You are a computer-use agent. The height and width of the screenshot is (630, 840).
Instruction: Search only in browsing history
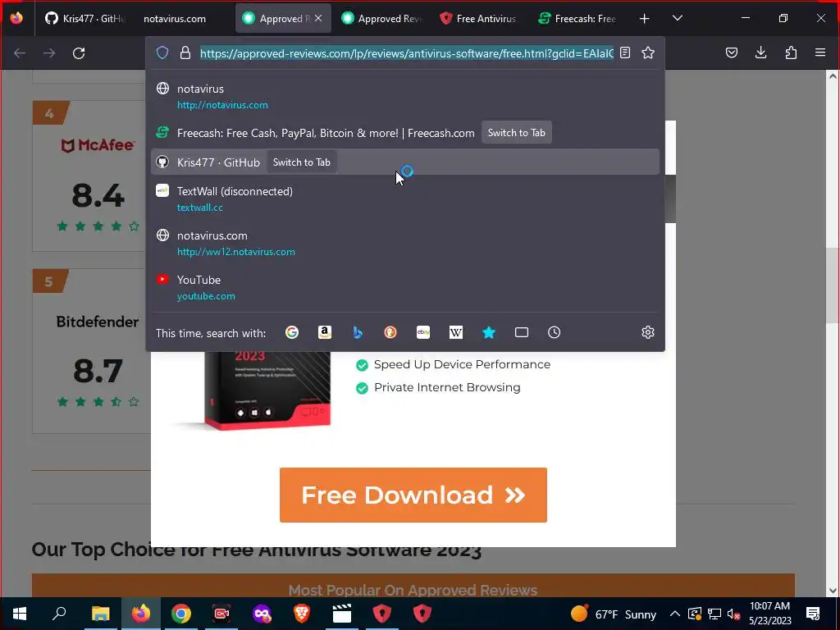555,333
